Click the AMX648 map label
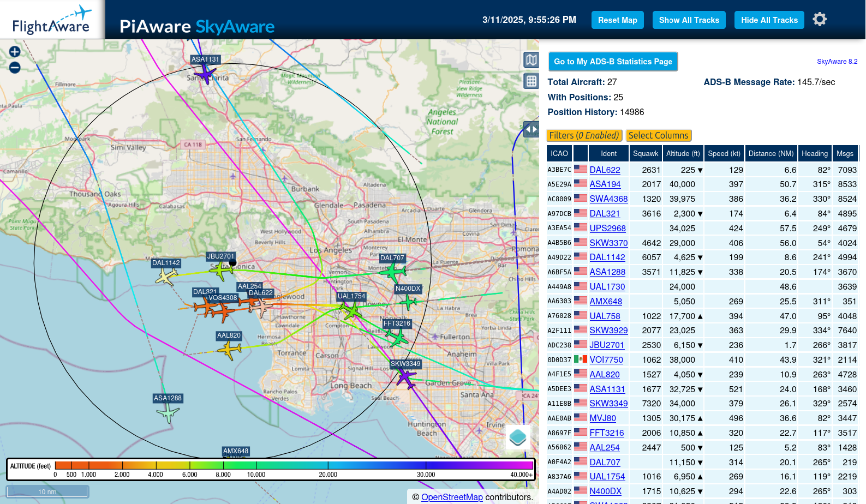The height and width of the screenshot is (504, 866). coord(236,451)
